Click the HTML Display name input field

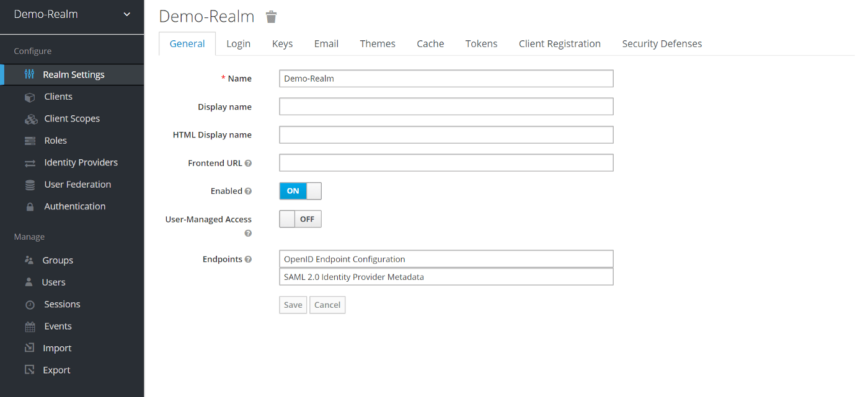point(446,135)
